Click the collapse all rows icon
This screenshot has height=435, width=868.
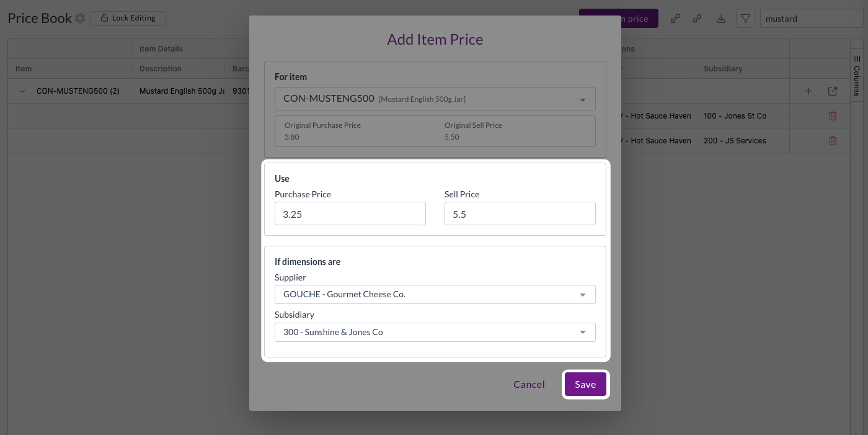[697, 19]
